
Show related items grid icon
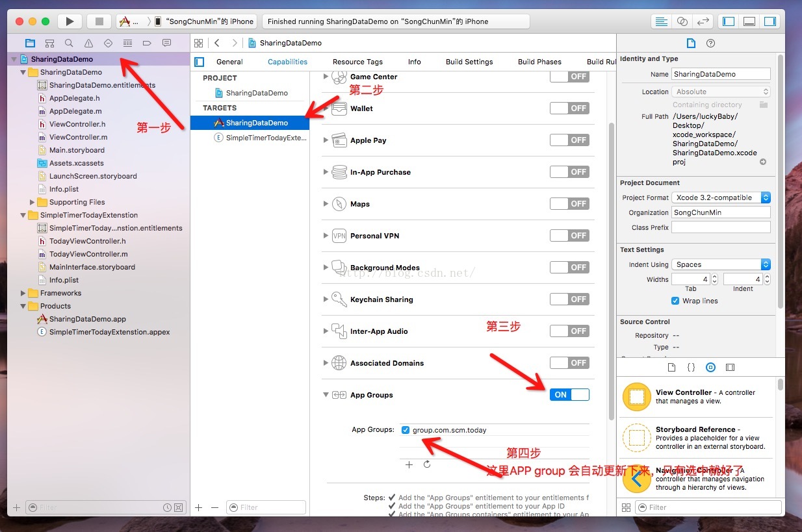(199, 43)
